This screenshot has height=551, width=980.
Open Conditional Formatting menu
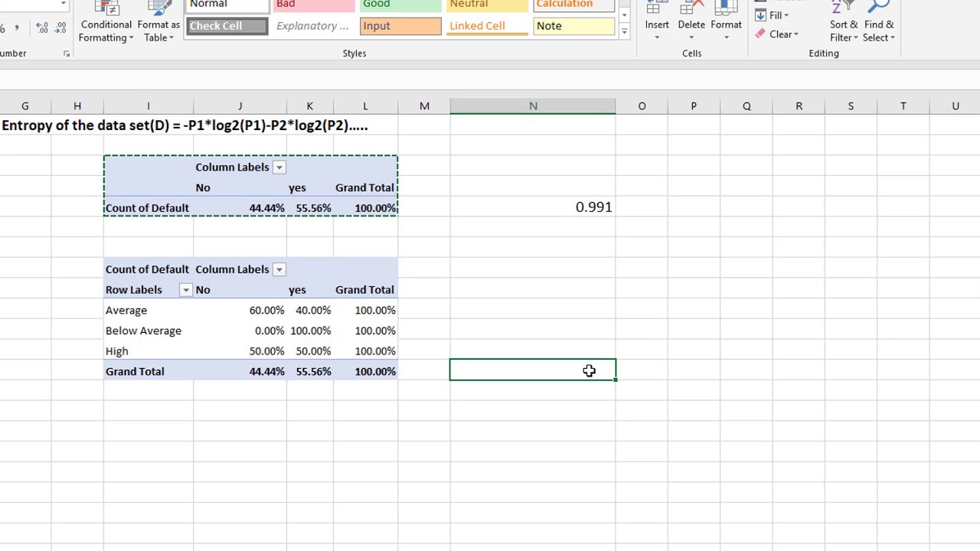tap(106, 23)
